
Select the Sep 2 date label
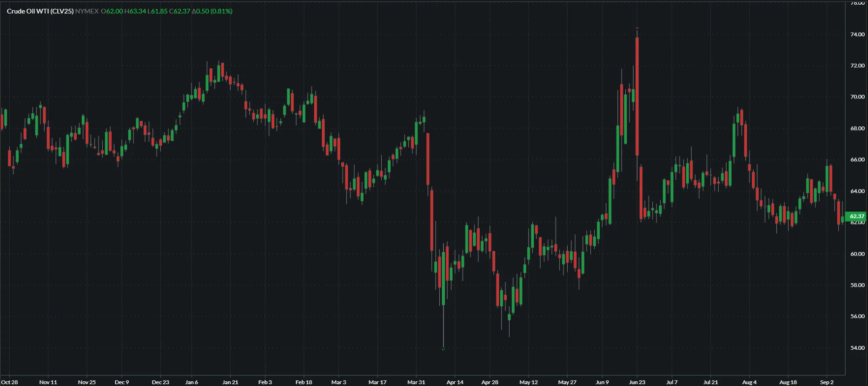click(827, 382)
